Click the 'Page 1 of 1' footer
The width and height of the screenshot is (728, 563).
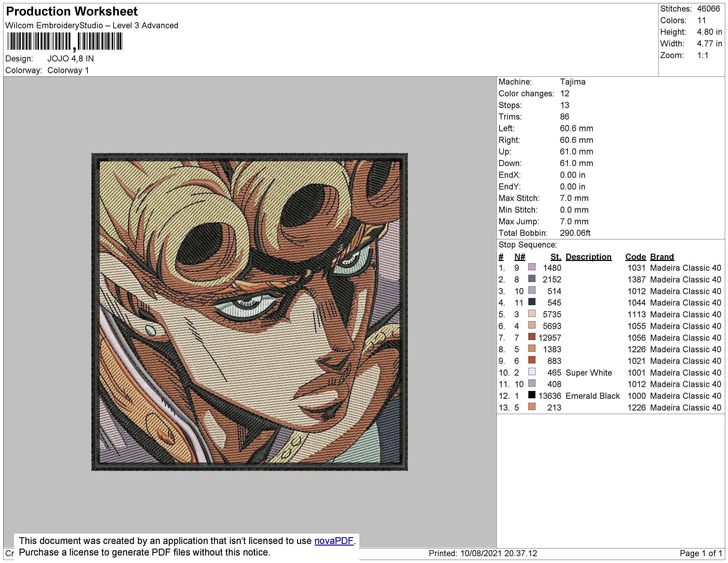pos(701,554)
